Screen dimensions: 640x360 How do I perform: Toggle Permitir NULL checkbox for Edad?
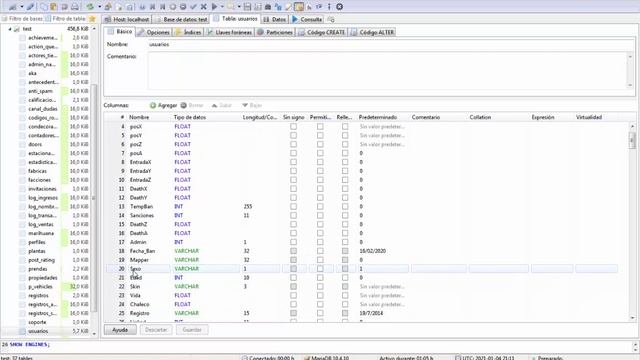click(x=320, y=278)
